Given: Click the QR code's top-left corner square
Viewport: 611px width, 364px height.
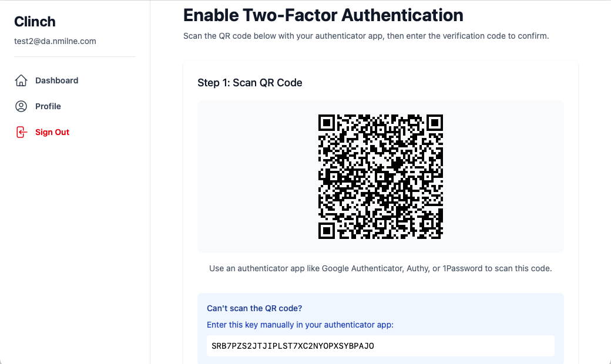Looking at the screenshot, I should [327, 123].
